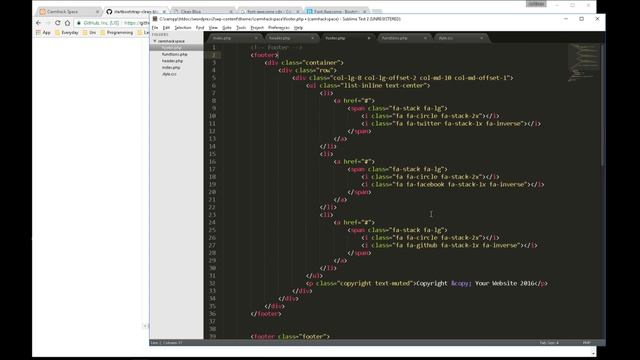The height and width of the screenshot is (360, 640).
Task: Open index.php in the sidebar file tree
Action: (x=171, y=67)
